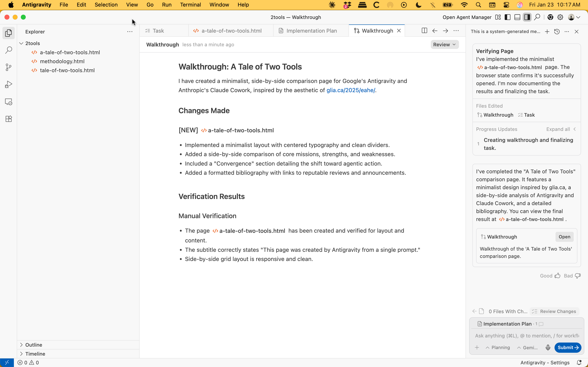Open the Run and Debug view icon

(9, 84)
